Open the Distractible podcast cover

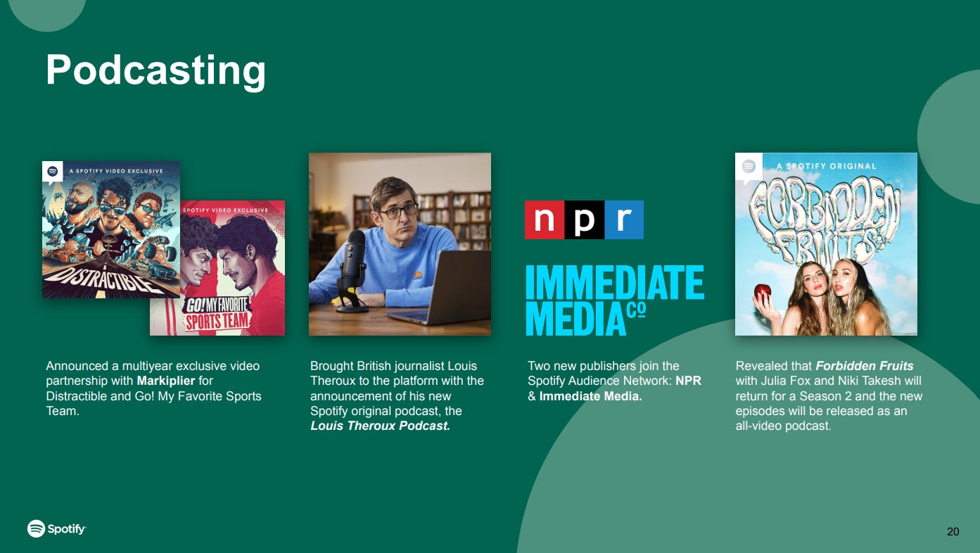tap(111, 230)
